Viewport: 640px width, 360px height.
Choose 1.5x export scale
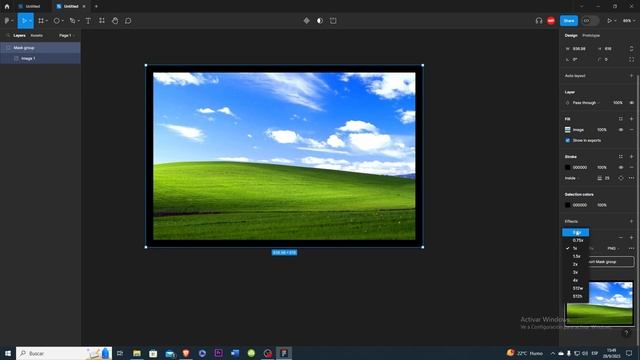pos(576,256)
